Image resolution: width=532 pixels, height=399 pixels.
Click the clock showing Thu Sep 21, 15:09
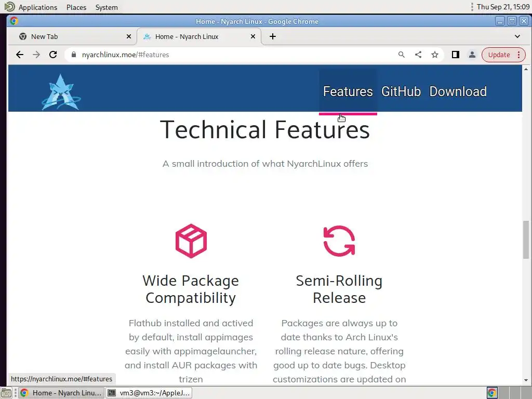click(503, 7)
